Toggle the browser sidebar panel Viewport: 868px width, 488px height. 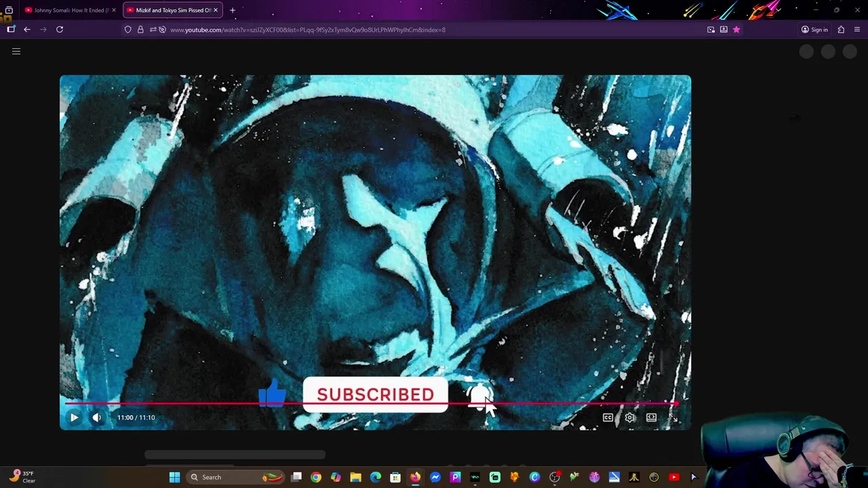(11, 30)
